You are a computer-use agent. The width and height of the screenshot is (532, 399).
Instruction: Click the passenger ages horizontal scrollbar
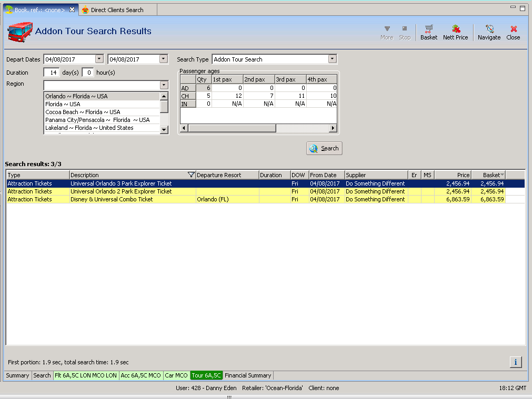click(x=232, y=128)
